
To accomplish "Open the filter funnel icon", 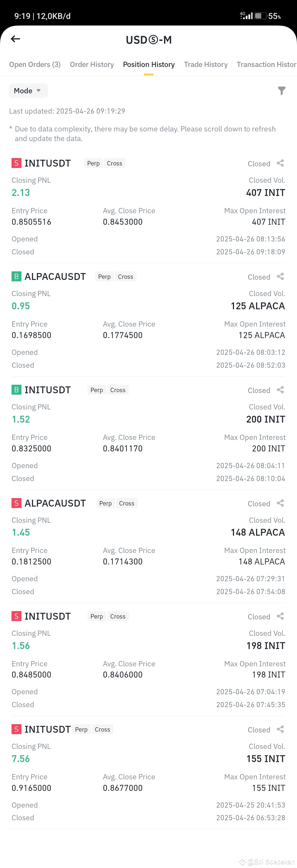I will 282,91.
